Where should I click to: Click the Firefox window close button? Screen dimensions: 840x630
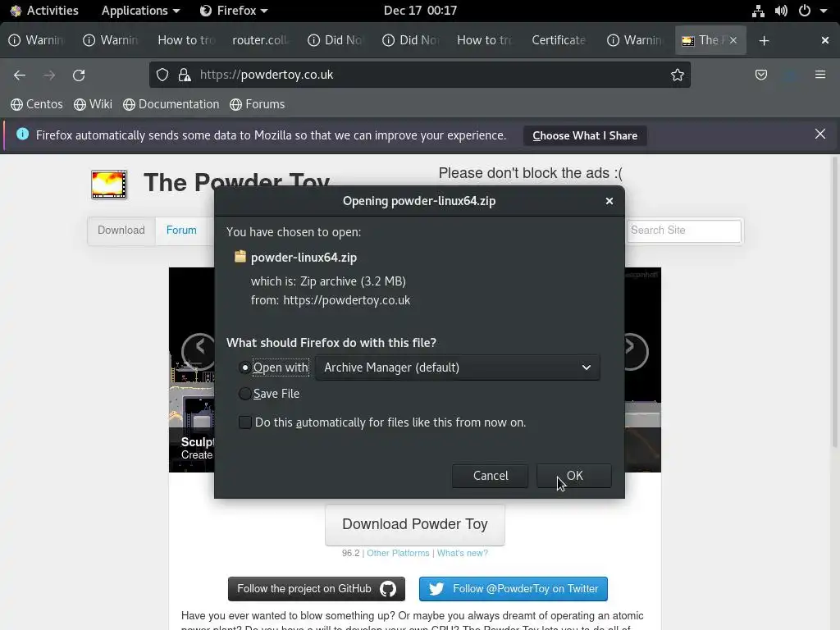[825, 40]
